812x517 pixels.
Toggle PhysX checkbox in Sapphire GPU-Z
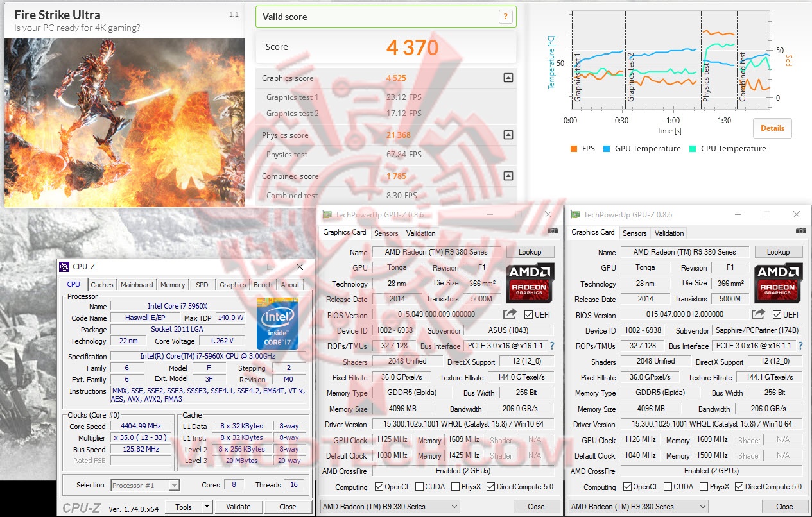704,487
